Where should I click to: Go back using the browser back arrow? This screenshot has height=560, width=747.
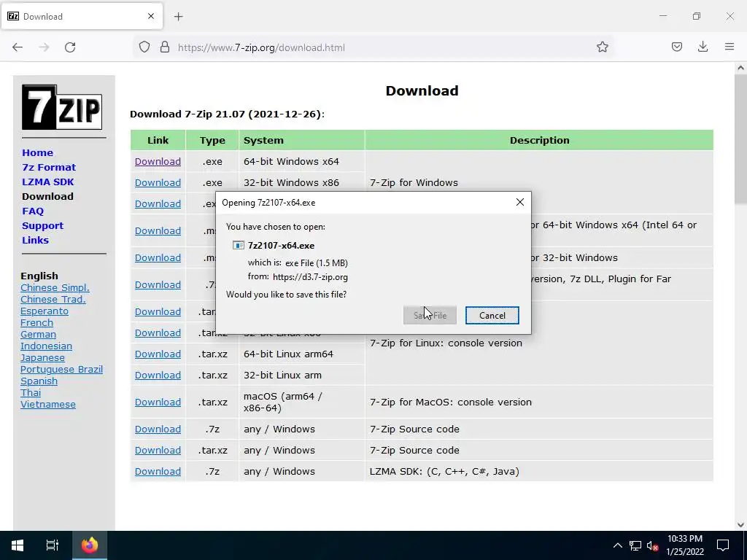[x=18, y=47]
